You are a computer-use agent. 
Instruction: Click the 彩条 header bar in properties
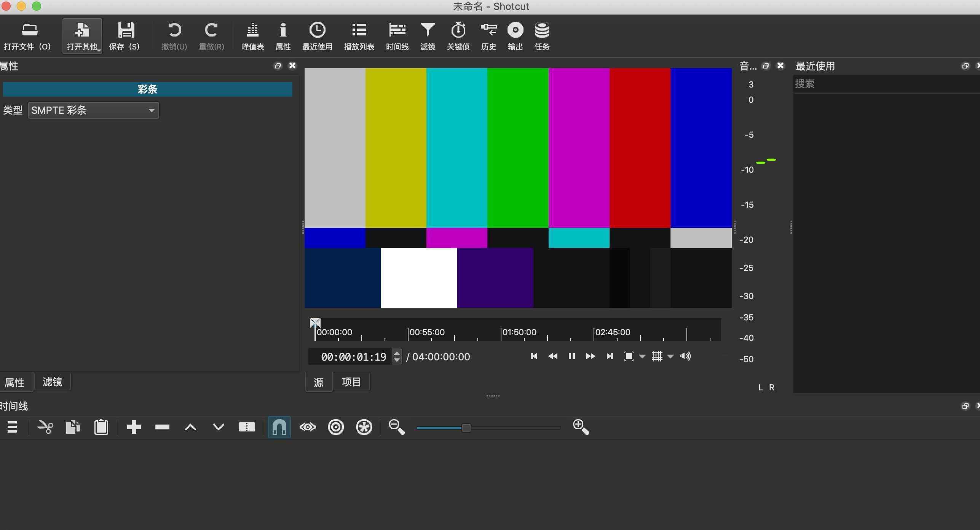[x=148, y=89]
